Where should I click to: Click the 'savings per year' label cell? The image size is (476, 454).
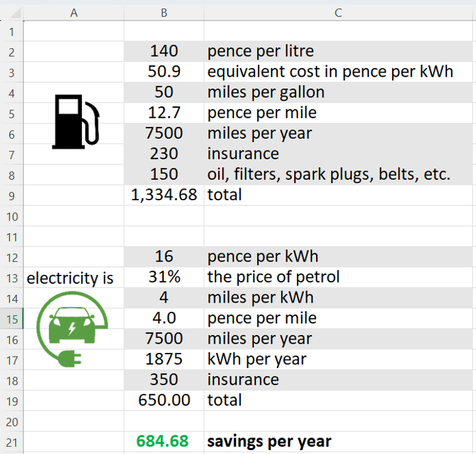coord(338,441)
